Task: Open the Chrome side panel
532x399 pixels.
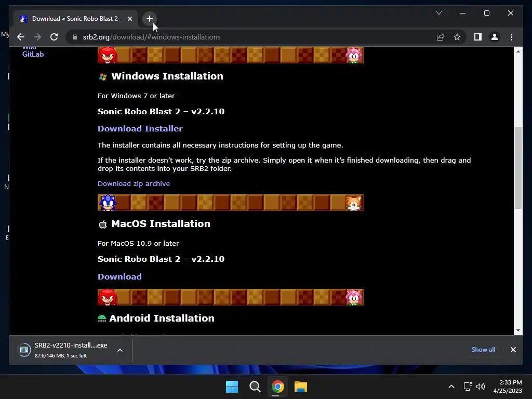Action: pos(478,37)
